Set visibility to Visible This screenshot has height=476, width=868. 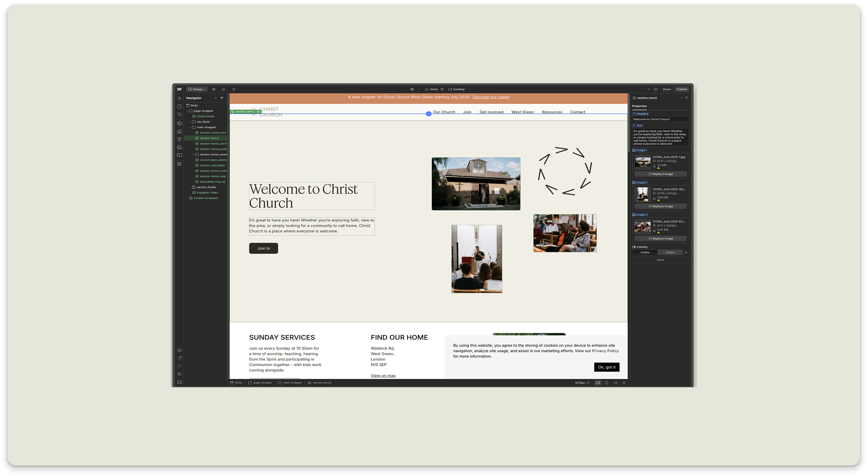[x=645, y=253]
